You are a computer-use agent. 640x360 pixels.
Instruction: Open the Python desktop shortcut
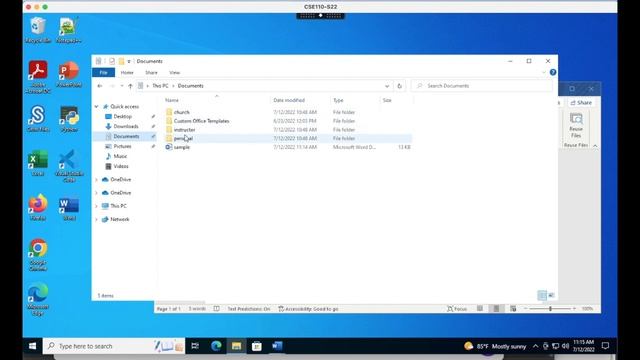69,119
